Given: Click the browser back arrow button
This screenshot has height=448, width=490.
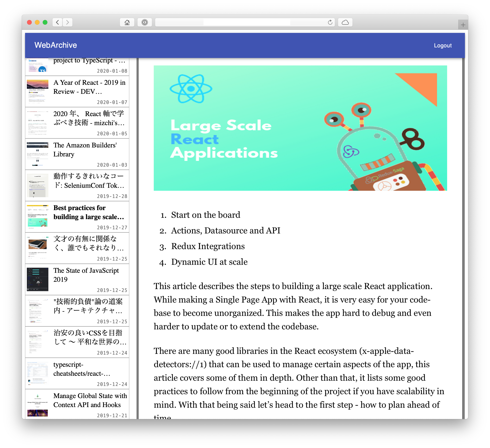Looking at the screenshot, I should click(57, 22).
